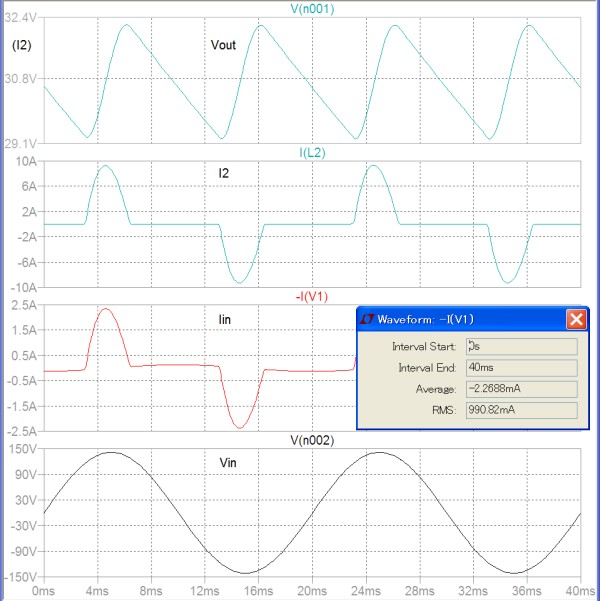Select the RMS value field showing 990.82mA

pyautogui.click(x=521, y=409)
